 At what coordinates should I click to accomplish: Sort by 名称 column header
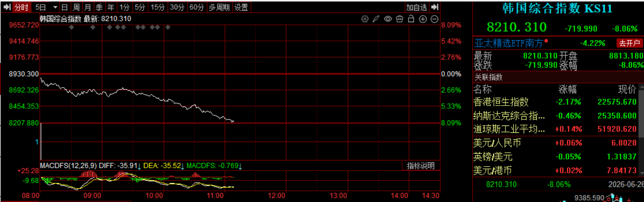pyautogui.click(x=483, y=89)
